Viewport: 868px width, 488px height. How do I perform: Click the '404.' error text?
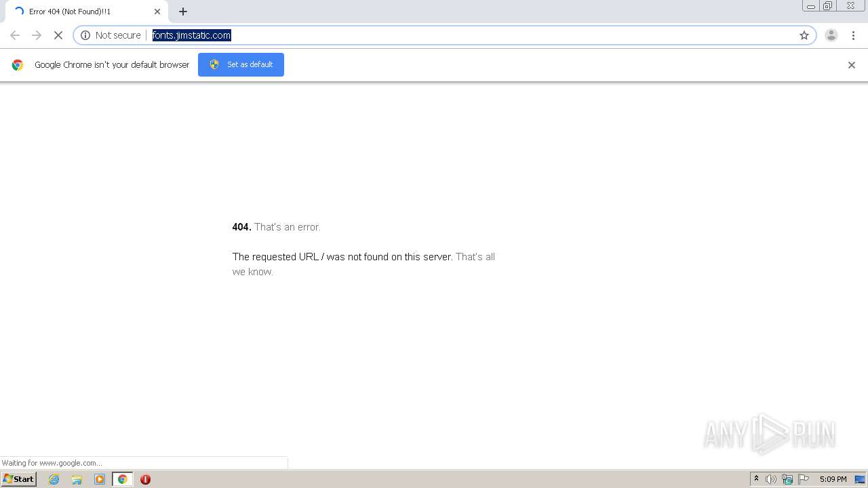coord(242,227)
